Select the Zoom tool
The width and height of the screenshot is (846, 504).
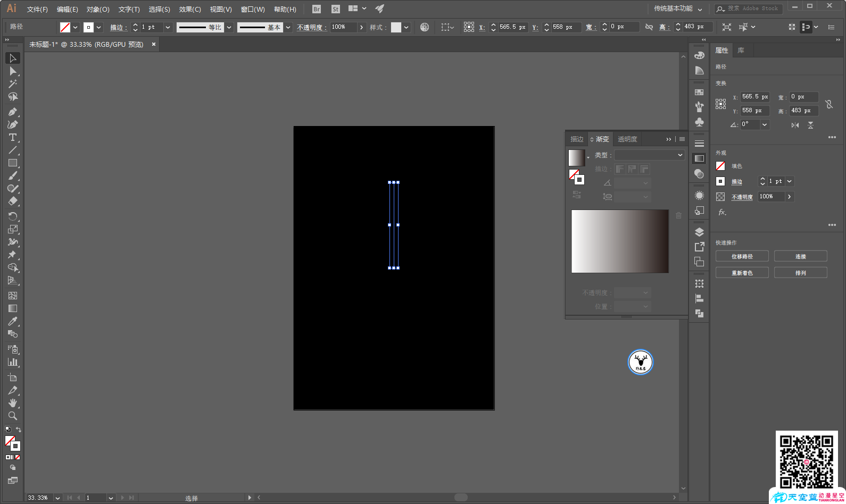click(x=13, y=416)
